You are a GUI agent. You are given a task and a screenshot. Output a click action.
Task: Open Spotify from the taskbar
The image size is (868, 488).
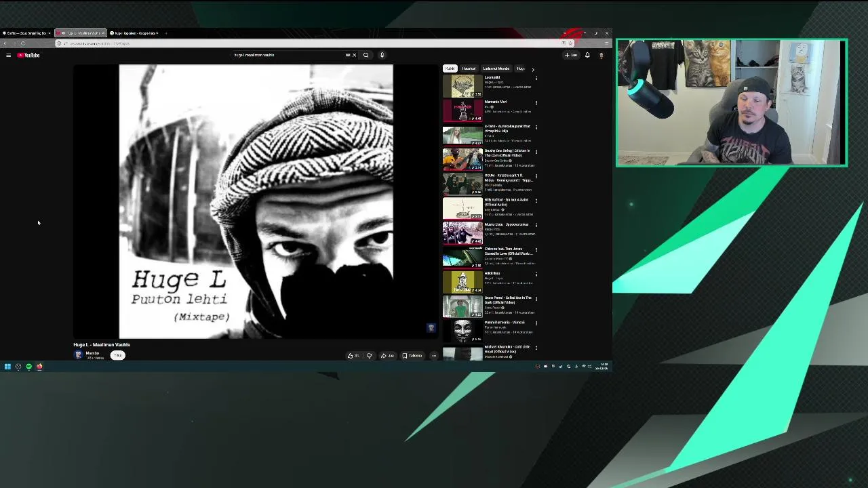[x=28, y=367]
